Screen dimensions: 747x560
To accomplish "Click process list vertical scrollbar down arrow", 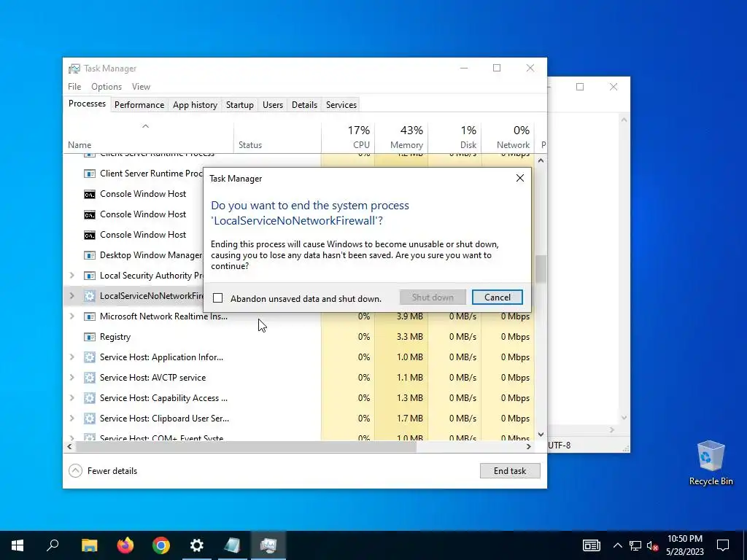I will click(541, 435).
